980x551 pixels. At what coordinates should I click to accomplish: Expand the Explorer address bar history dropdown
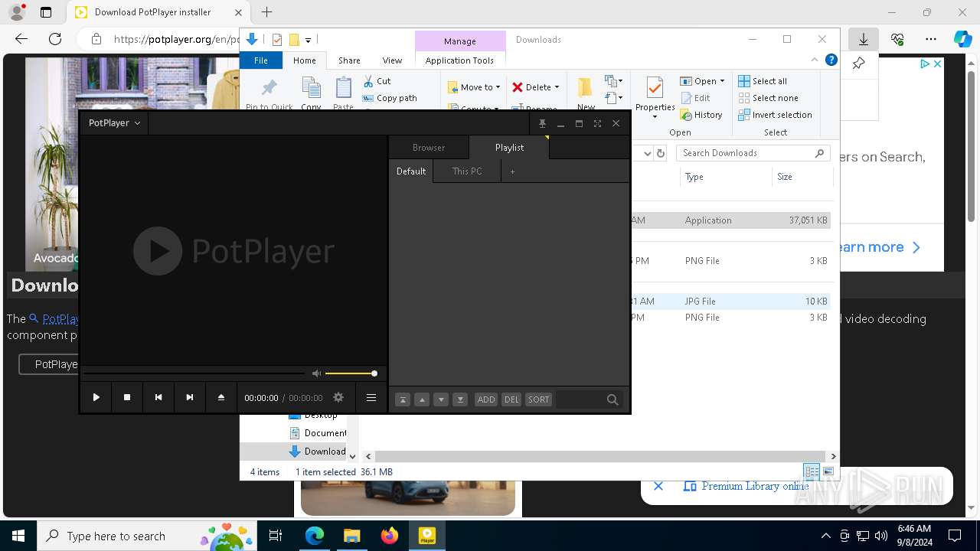tap(647, 153)
